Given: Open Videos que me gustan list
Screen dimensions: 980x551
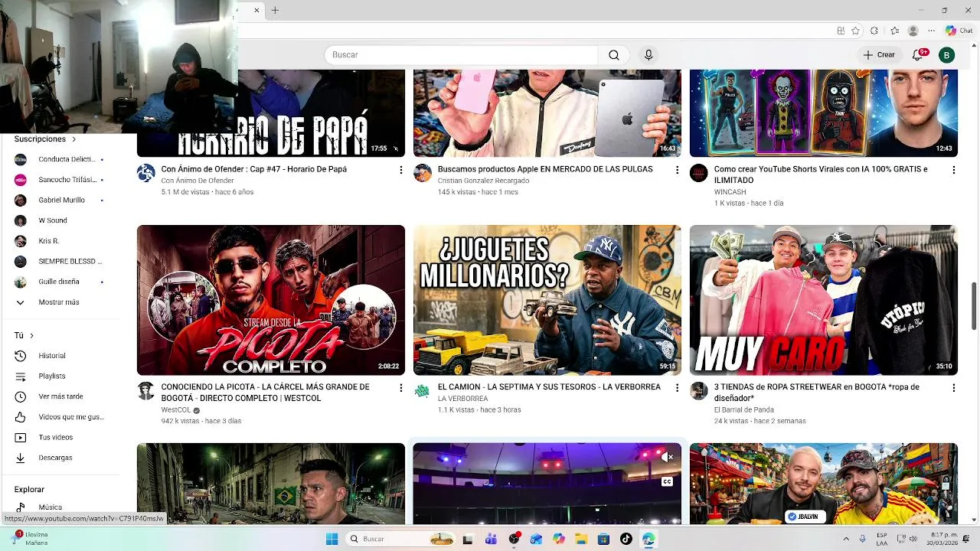Looking at the screenshot, I should [x=71, y=417].
